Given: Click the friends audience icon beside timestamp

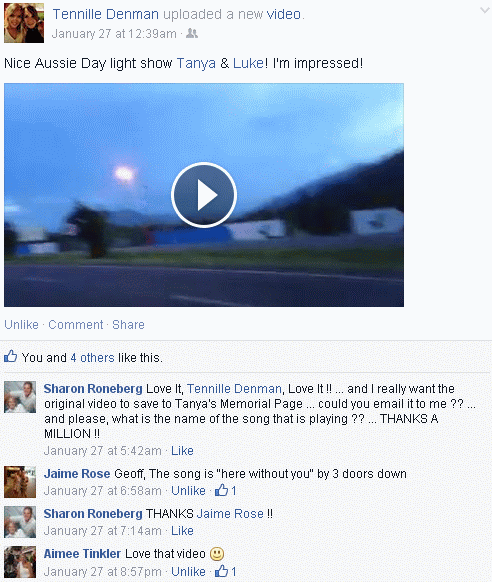Looking at the screenshot, I should pos(192,33).
